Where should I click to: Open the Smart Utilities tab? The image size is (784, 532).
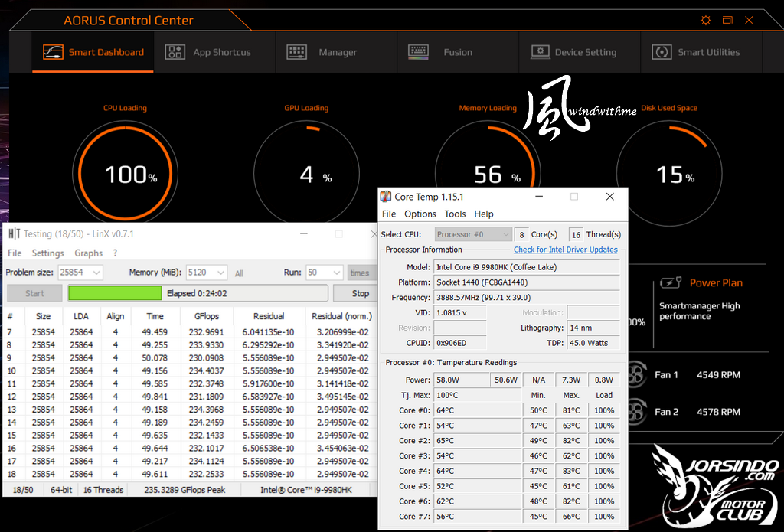701,52
